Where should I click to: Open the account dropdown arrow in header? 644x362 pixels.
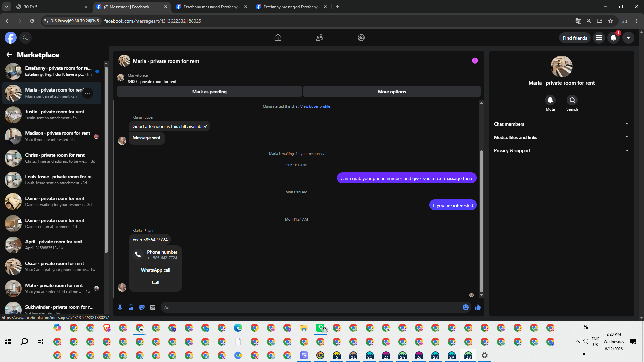(x=628, y=38)
